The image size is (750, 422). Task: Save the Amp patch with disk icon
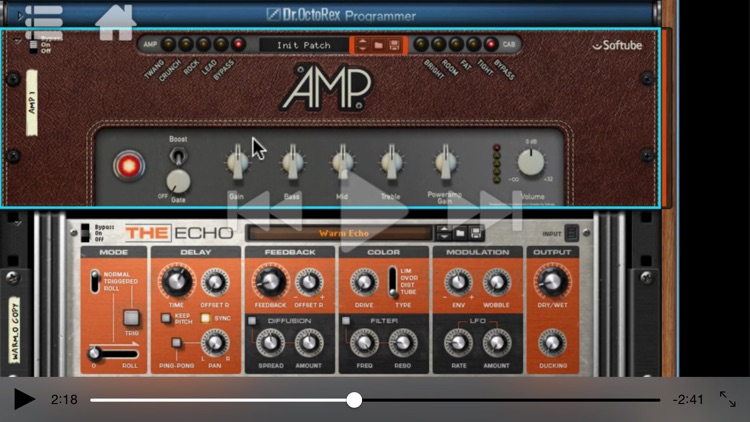click(x=394, y=45)
